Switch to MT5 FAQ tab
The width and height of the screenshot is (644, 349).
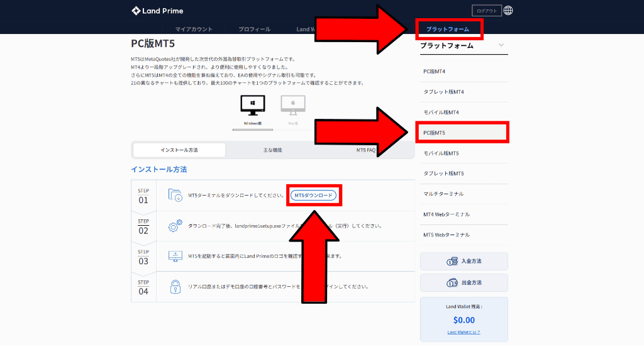(365, 150)
